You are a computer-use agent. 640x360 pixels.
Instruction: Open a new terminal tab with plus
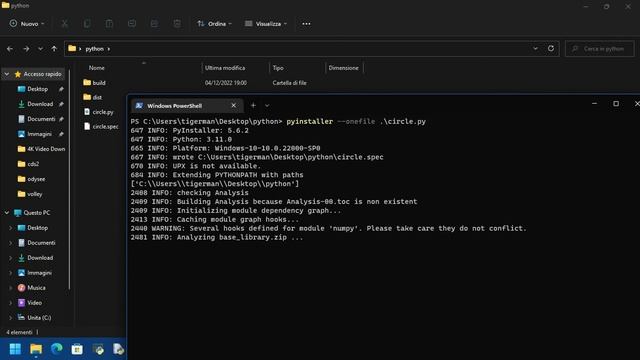point(253,105)
